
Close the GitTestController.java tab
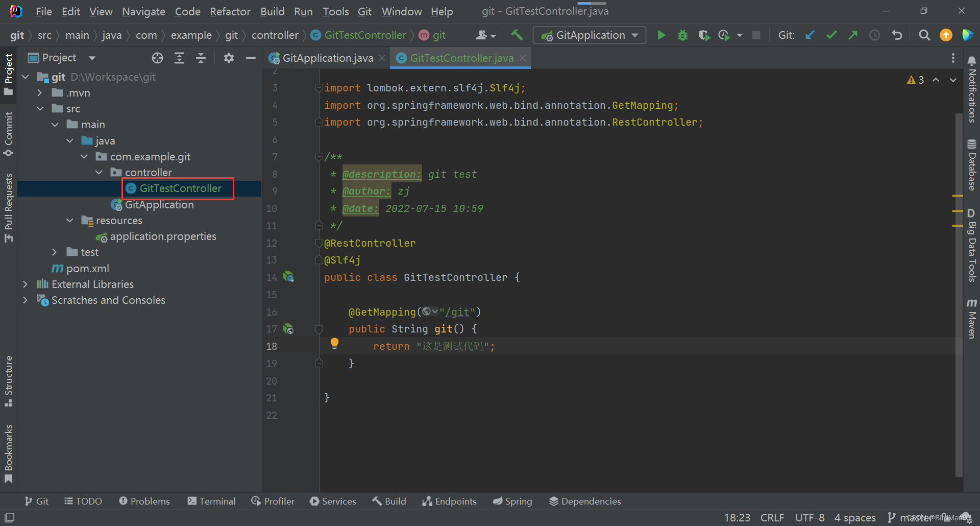tap(523, 58)
